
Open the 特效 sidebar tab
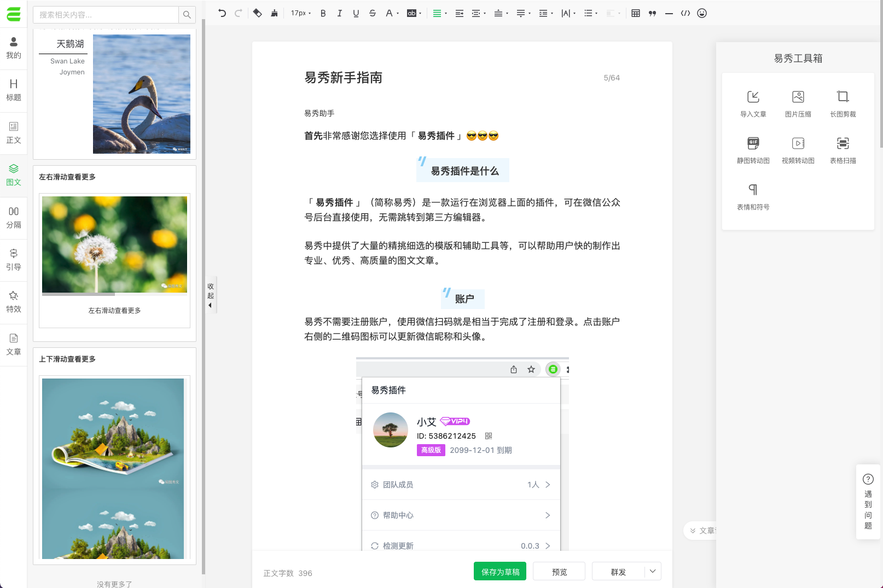point(14,302)
